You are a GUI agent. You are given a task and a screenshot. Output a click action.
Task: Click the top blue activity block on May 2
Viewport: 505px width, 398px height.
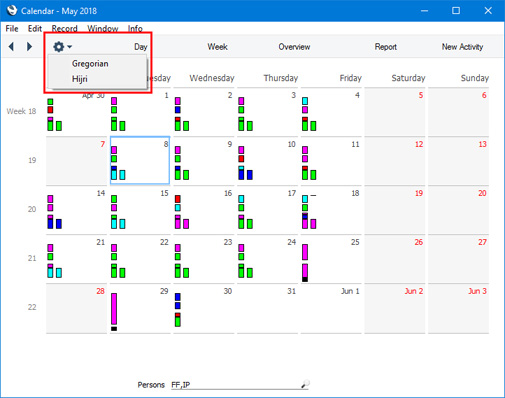[178, 110]
